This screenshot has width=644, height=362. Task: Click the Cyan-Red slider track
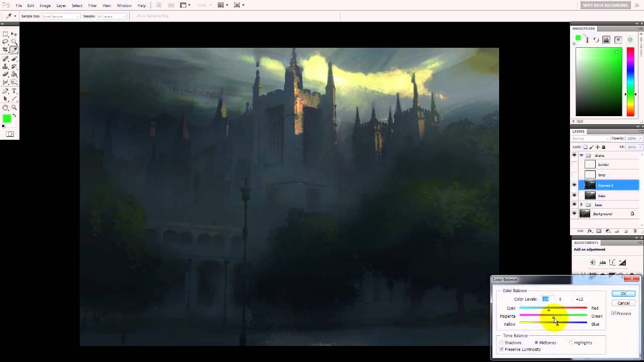(x=553, y=308)
